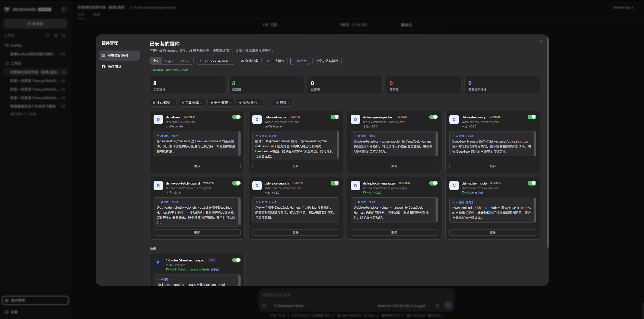
Task: Select the dsh-plugin-manager GitHub version icon
Action: click(364, 193)
